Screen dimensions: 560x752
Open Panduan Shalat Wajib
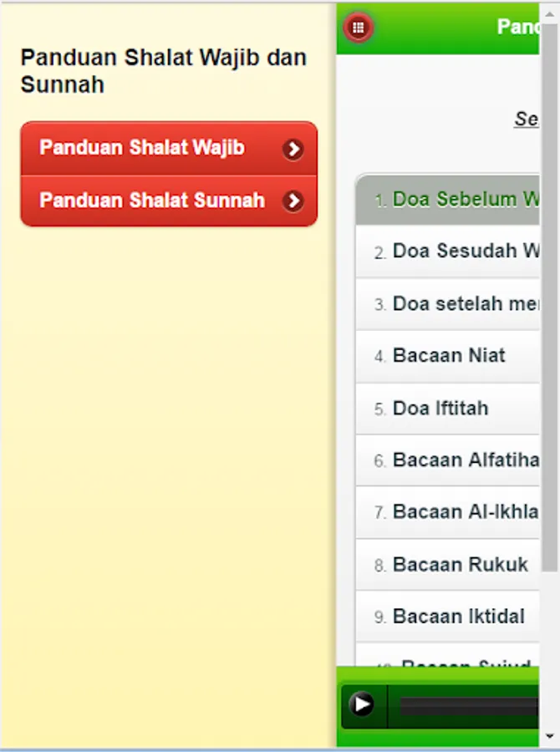(x=142, y=149)
